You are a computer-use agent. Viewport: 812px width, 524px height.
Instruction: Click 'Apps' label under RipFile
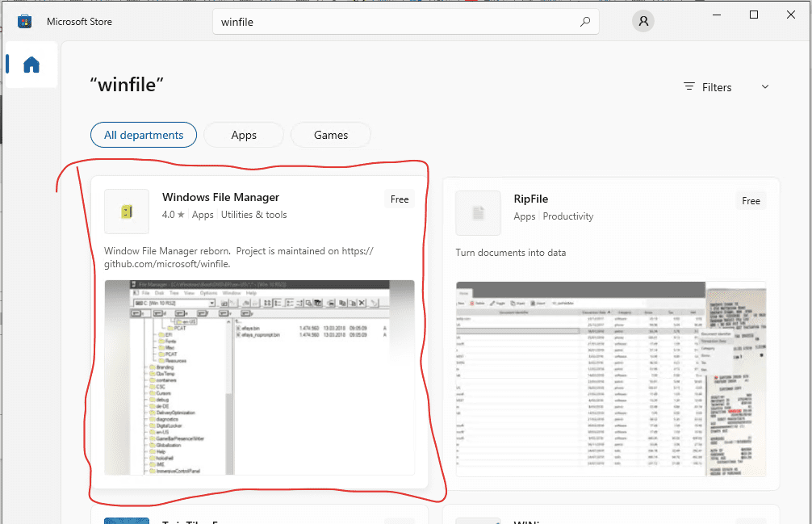[525, 216]
